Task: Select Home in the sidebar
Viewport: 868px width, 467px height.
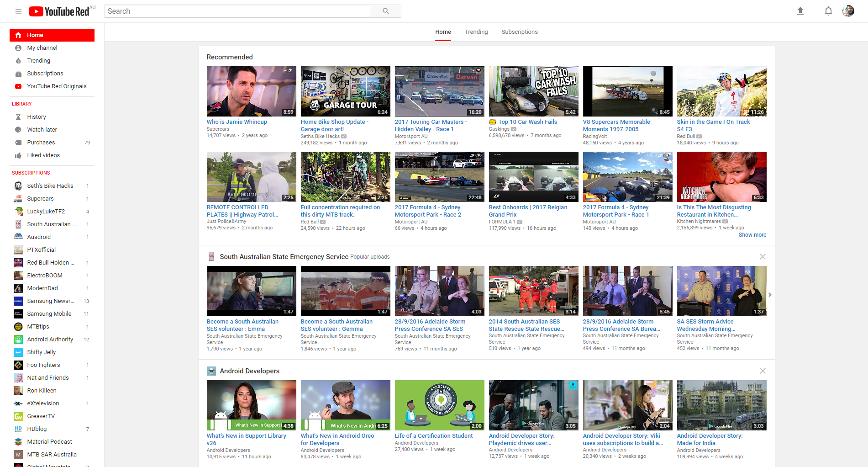Action: [52, 35]
